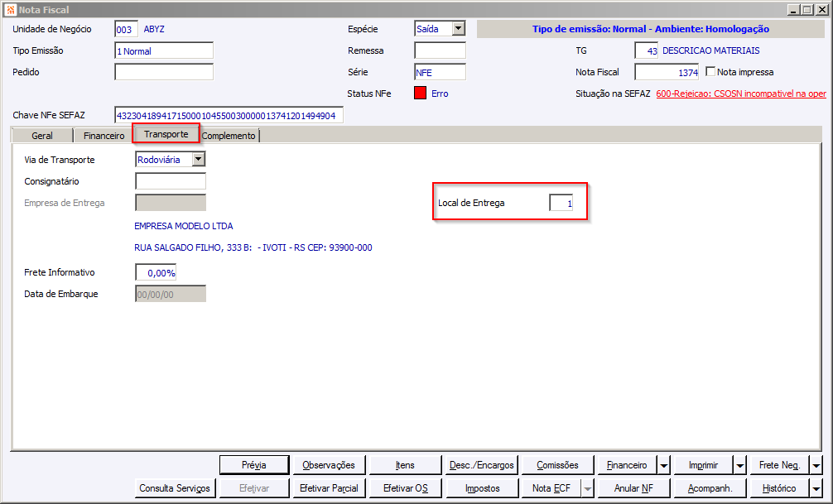Switch to the Geral tab
The height and width of the screenshot is (504, 833).
42,136
